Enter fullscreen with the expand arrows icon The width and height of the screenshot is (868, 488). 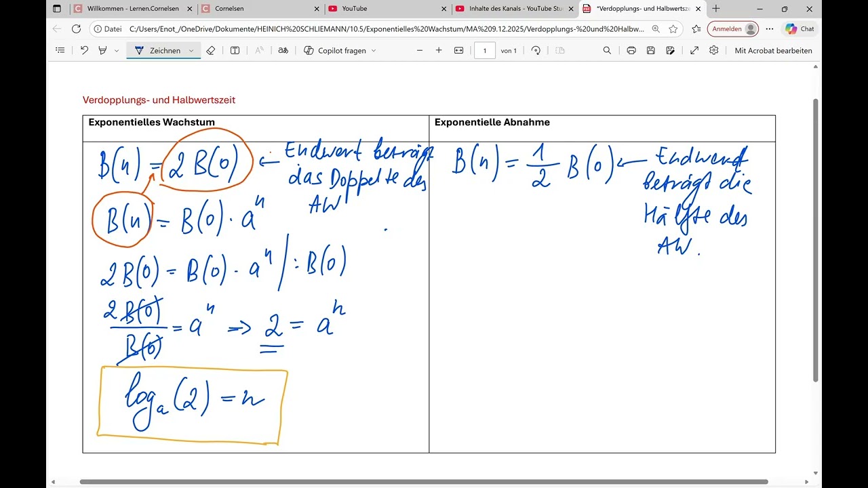tap(694, 50)
